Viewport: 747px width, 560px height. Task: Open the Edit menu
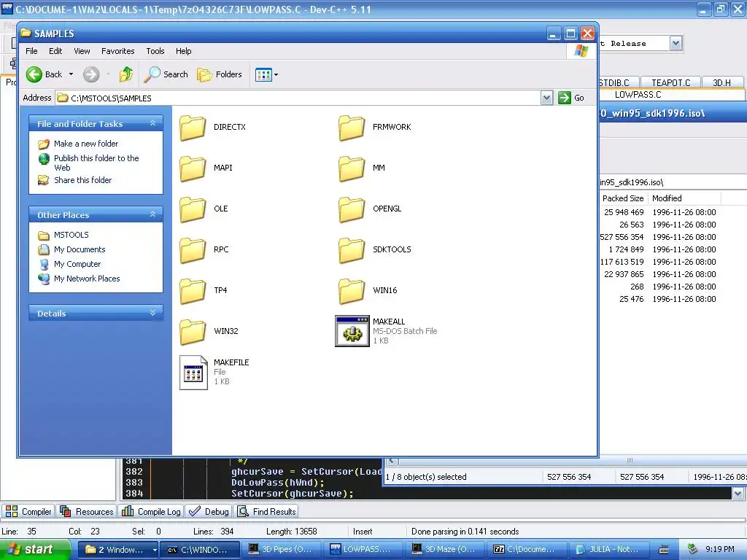55,51
